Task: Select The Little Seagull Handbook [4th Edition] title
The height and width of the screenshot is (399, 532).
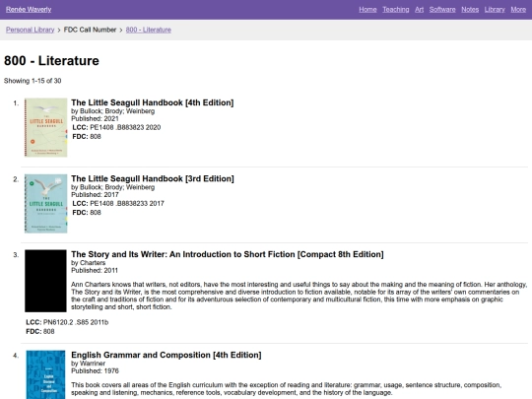Action: (153, 102)
